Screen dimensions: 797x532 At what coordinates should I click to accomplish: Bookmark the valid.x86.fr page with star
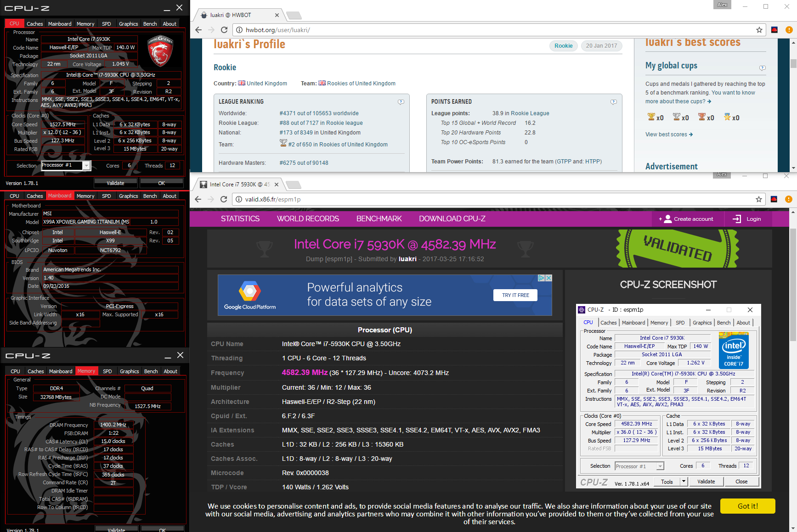click(758, 199)
